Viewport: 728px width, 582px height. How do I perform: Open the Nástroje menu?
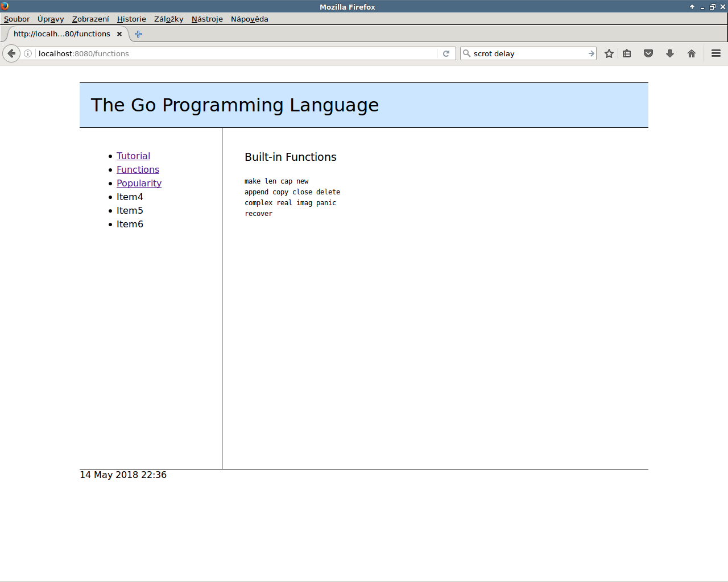pyautogui.click(x=207, y=19)
